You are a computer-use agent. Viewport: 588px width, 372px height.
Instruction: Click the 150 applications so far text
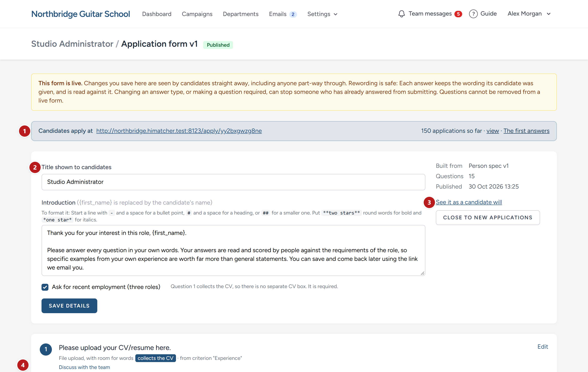pos(452,131)
